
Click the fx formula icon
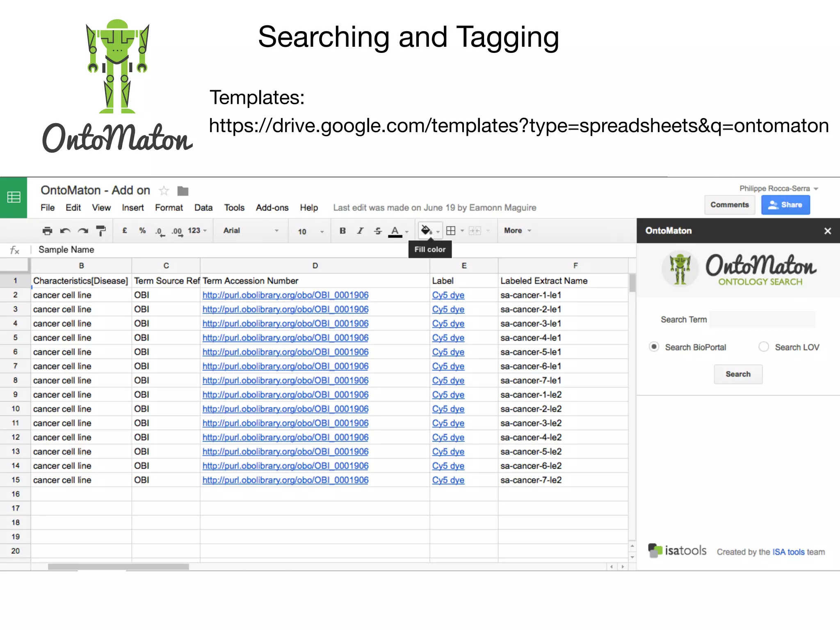[14, 250]
